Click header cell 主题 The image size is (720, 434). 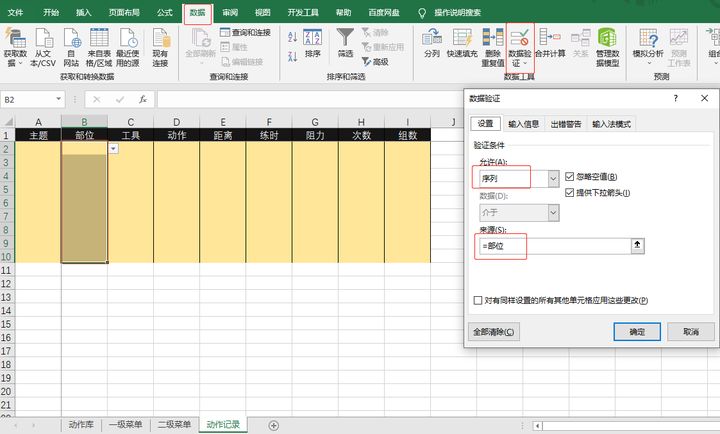point(38,135)
